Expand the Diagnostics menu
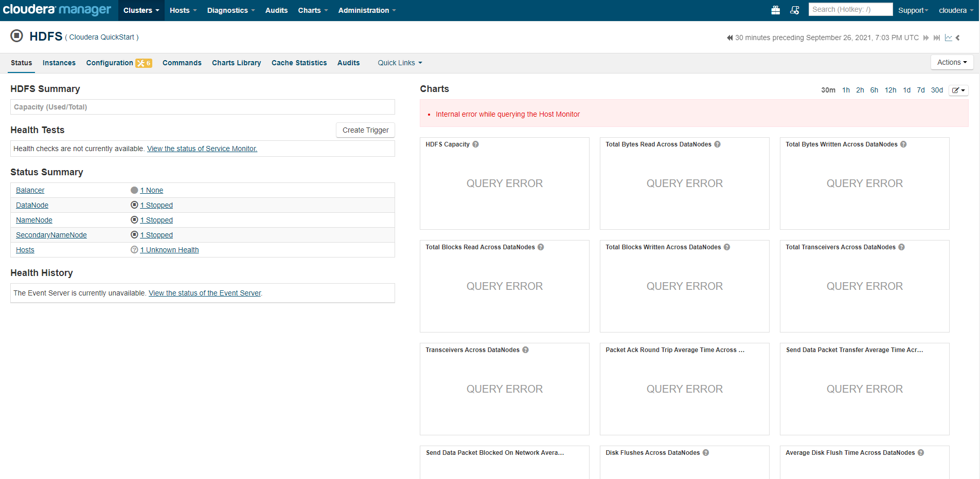The image size is (980, 479). pos(231,10)
